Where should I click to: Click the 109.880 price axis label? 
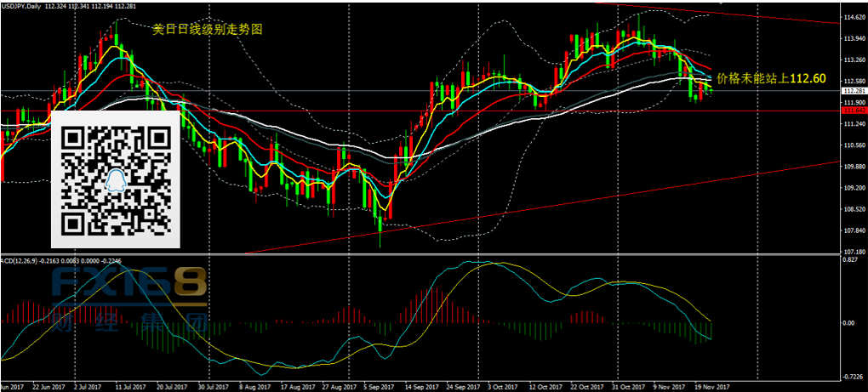click(x=853, y=167)
